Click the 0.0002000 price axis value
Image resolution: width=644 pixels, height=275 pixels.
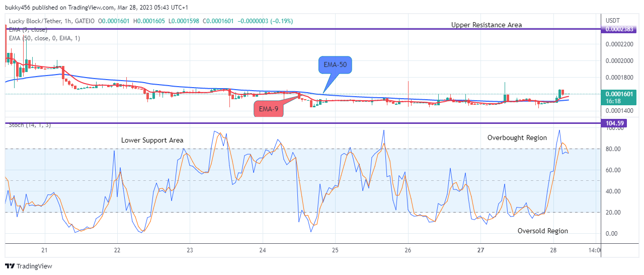[x=620, y=60]
